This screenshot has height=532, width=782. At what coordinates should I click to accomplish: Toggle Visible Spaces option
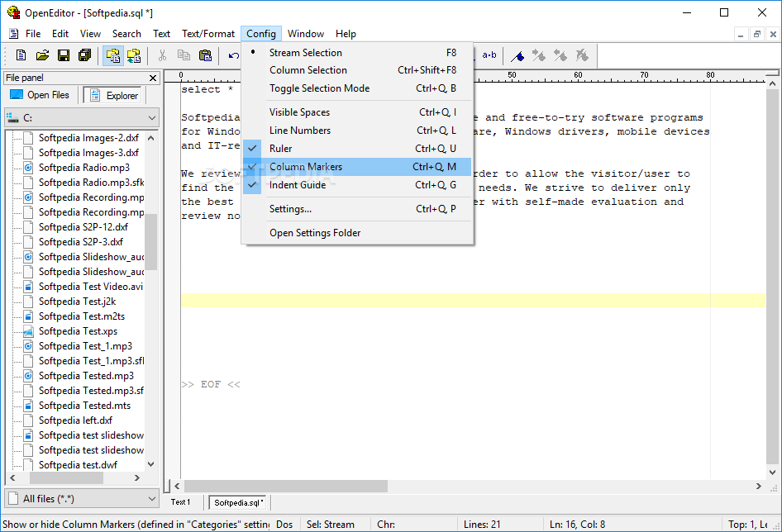357,112
